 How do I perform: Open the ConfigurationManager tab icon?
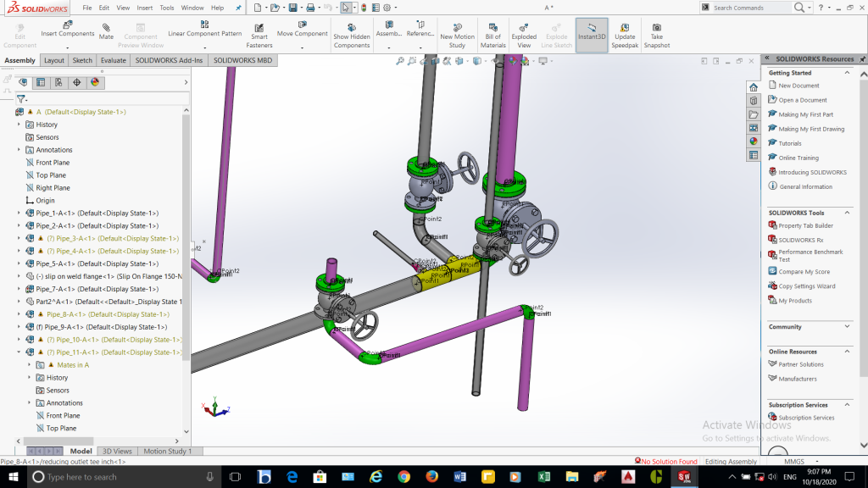[58, 82]
